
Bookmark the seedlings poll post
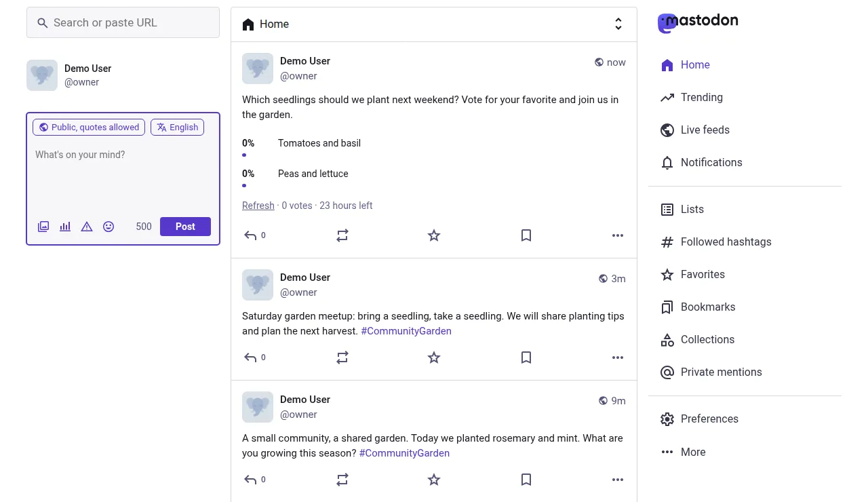tap(526, 235)
